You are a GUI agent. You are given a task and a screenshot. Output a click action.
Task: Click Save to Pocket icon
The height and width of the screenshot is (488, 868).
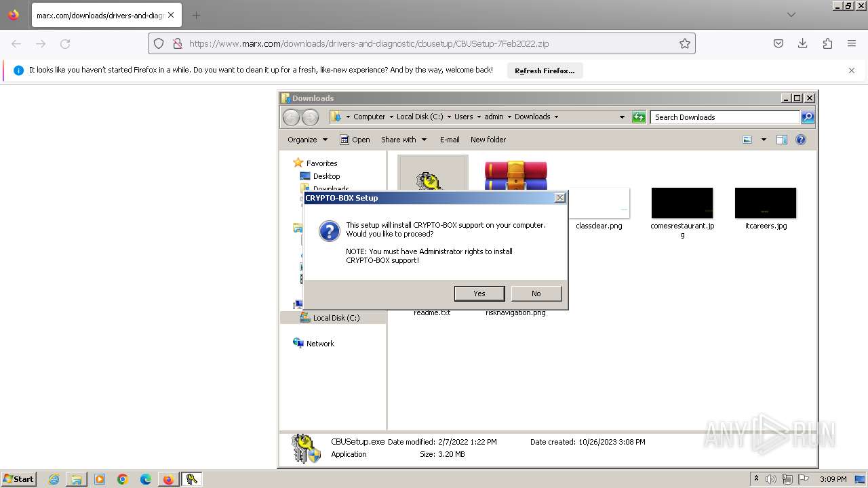(778, 43)
